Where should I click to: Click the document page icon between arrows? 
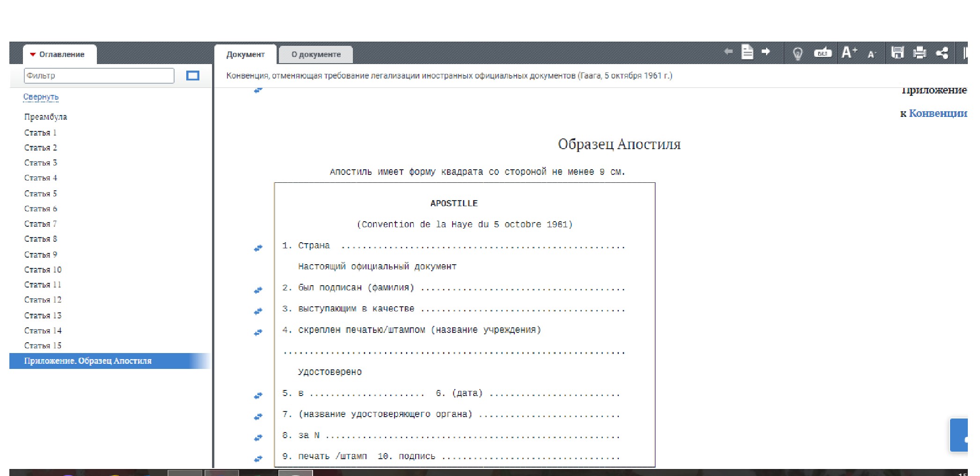tap(747, 52)
